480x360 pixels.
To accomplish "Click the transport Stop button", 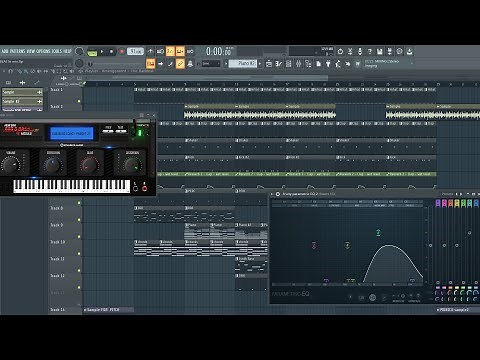I will tap(112, 52).
